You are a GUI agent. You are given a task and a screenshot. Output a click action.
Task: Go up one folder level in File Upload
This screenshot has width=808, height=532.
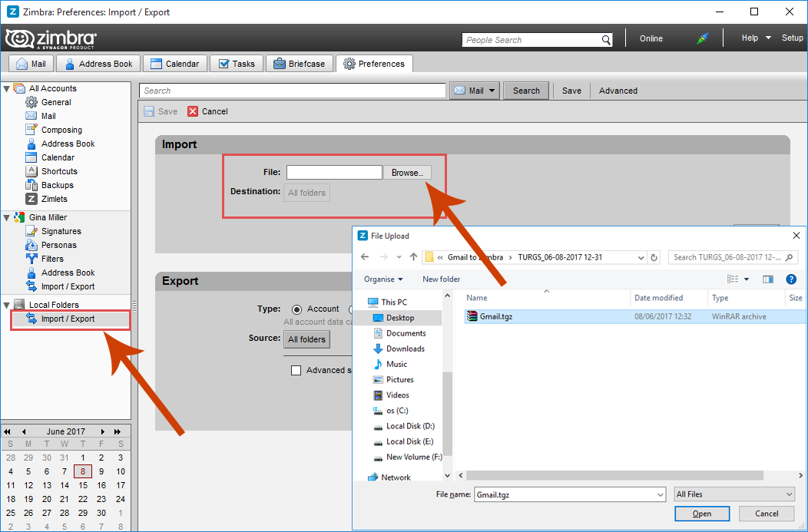click(x=413, y=257)
